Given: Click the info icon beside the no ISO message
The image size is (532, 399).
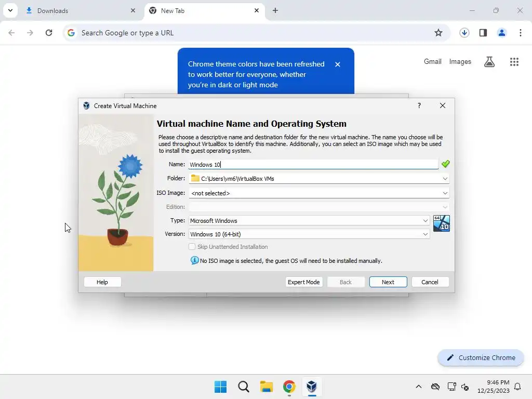Looking at the screenshot, I should coord(194,260).
